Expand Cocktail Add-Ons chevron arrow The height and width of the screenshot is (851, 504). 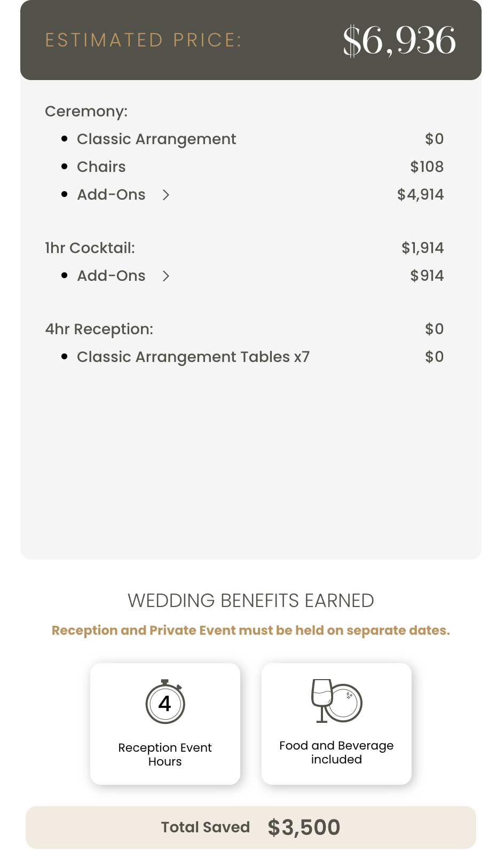pos(166,276)
